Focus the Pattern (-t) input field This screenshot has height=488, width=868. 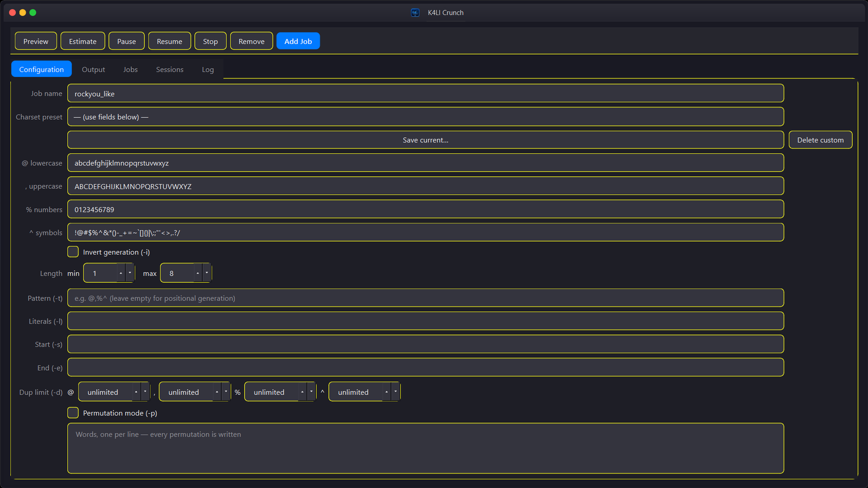pyautogui.click(x=425, y=298)
